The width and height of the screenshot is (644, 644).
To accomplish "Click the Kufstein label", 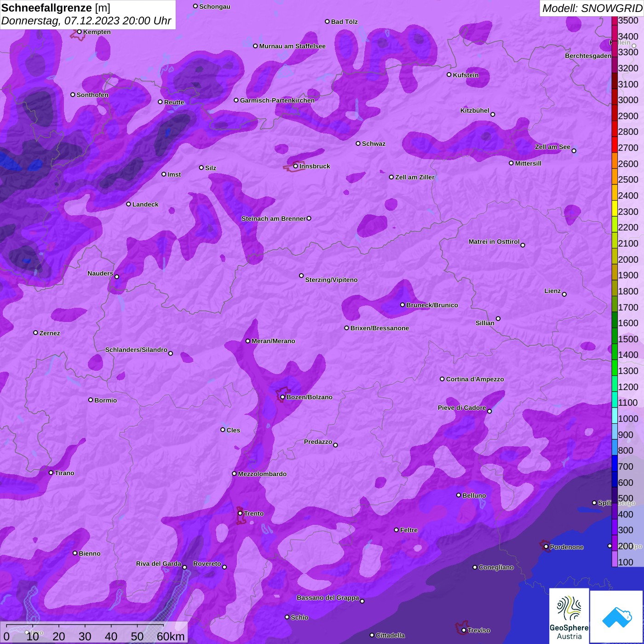I will click(466, 75).
